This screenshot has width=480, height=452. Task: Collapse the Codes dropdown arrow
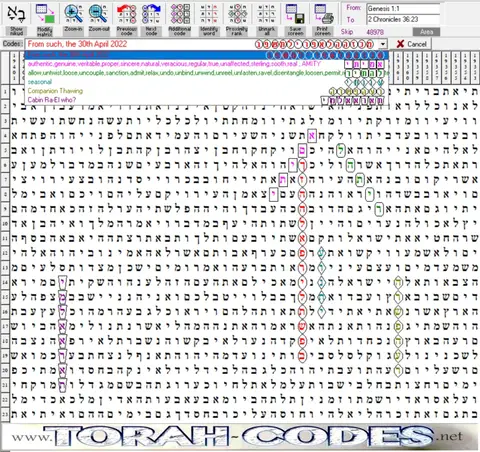point(383,44)
